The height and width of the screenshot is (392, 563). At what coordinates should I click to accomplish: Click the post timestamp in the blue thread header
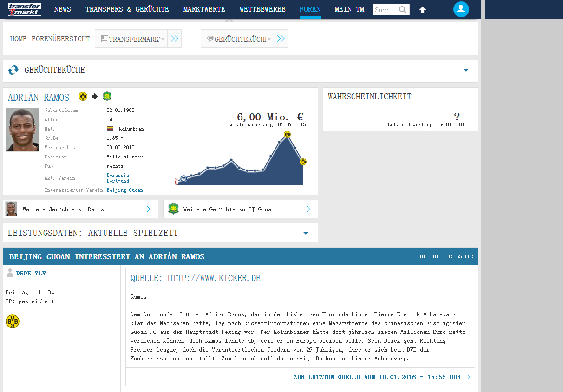coord(443,256)
